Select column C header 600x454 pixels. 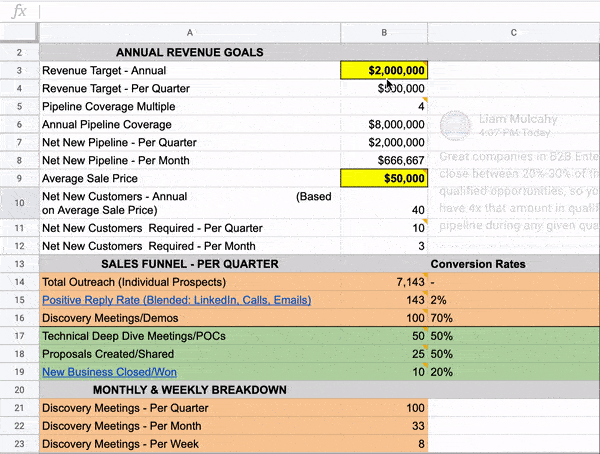click(x=513, y=33)
